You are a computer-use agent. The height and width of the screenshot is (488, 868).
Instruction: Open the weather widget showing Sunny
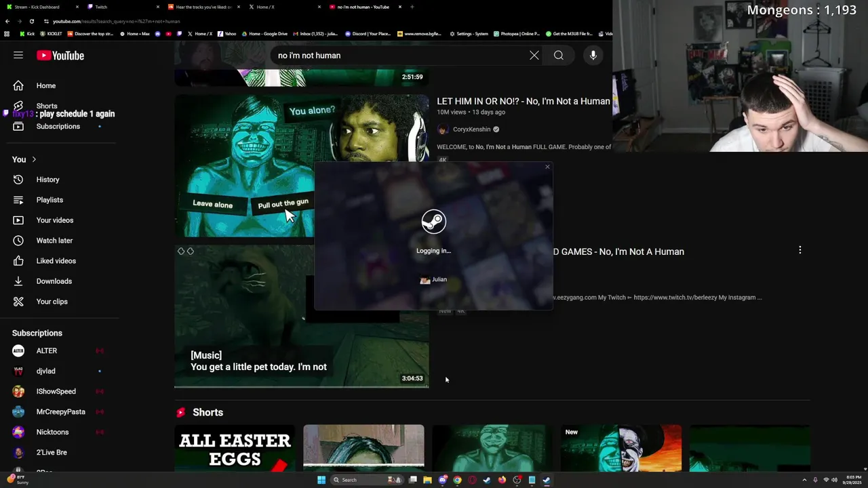(18, 480)
